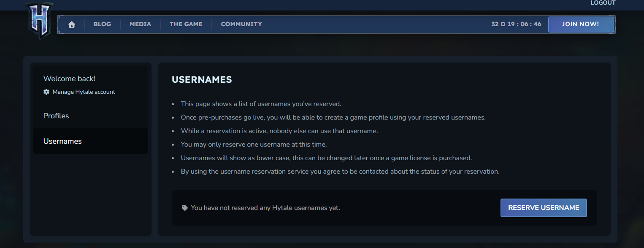The width and height of the screenshot is (644, 248).
Task: Go to the home page icon
Action: pos(72,25)
